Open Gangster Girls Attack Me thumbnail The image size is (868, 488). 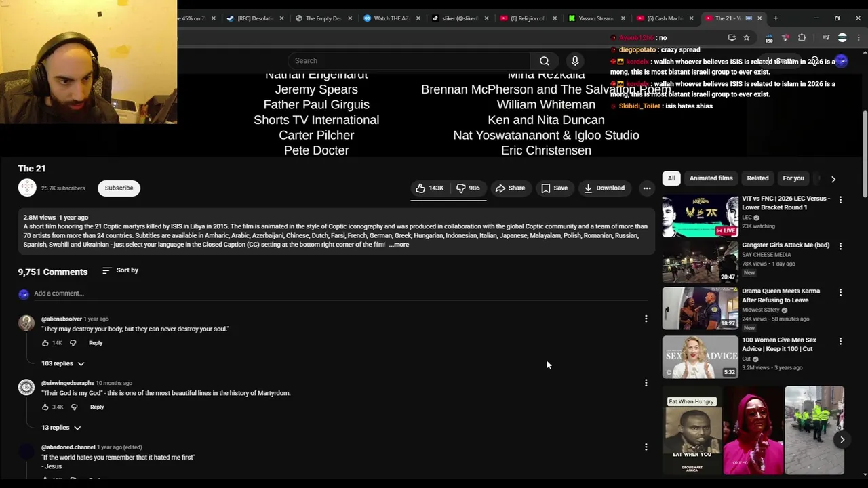click(x=701, y=262)
